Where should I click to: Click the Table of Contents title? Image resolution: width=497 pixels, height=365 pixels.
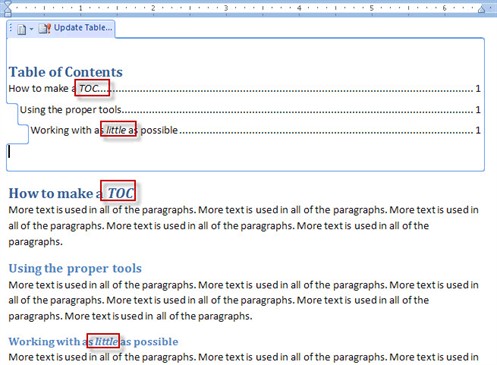tap(66, 72)
